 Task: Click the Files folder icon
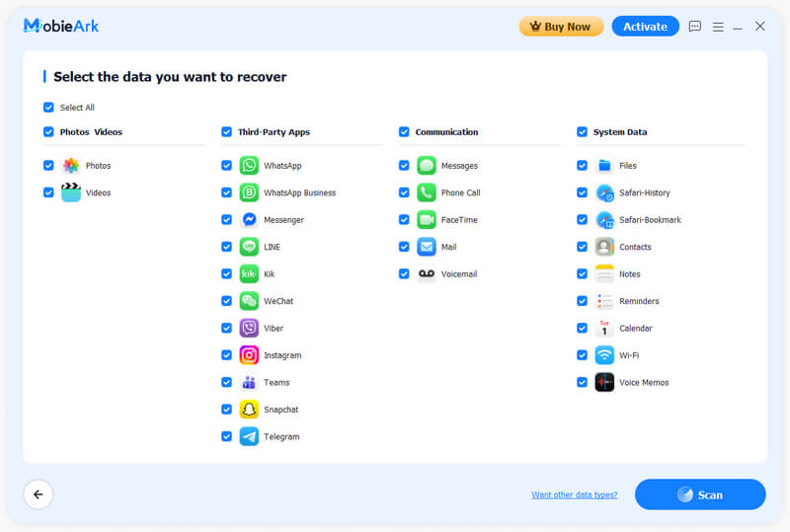(x=604, y=165)
